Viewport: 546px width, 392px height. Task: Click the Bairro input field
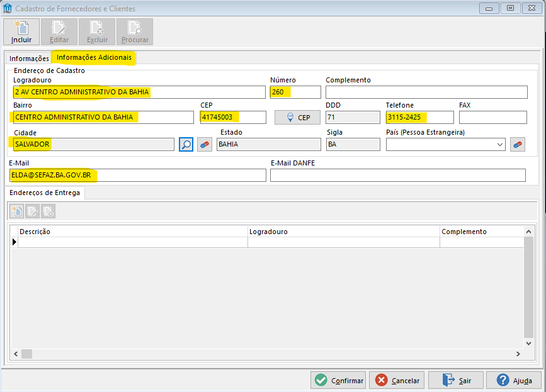pos(103,117)
